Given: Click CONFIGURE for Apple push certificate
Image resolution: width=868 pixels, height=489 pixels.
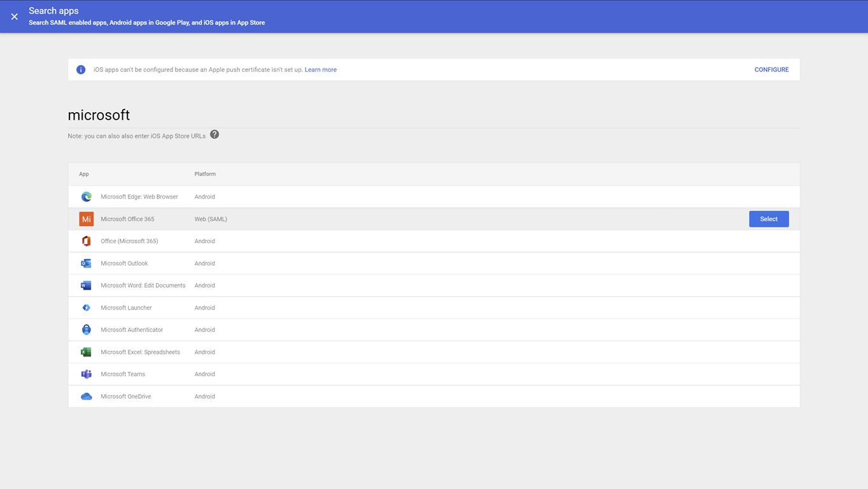Looking at the screenshot, I should [771, 70].
